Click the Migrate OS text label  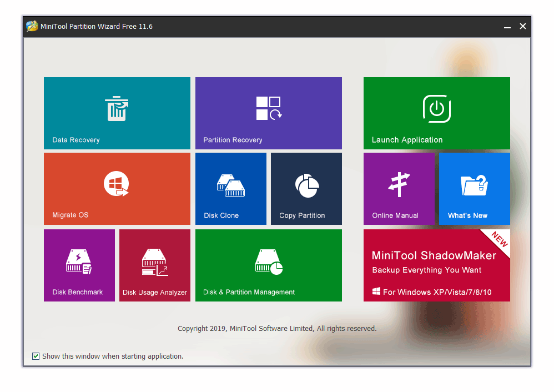click(x=70, y=215)
